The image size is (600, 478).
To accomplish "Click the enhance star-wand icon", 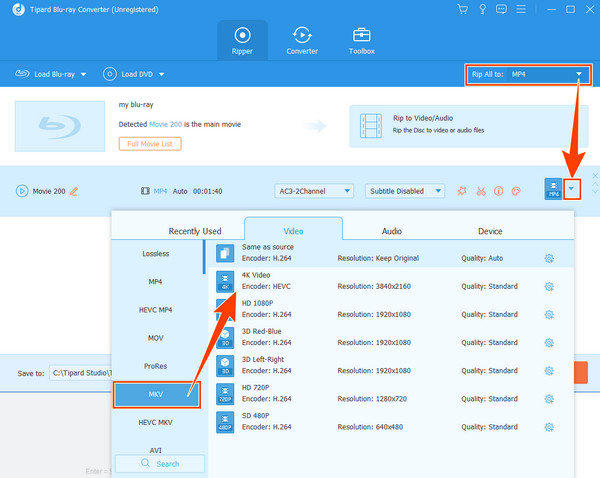I will tap(462, 191).
